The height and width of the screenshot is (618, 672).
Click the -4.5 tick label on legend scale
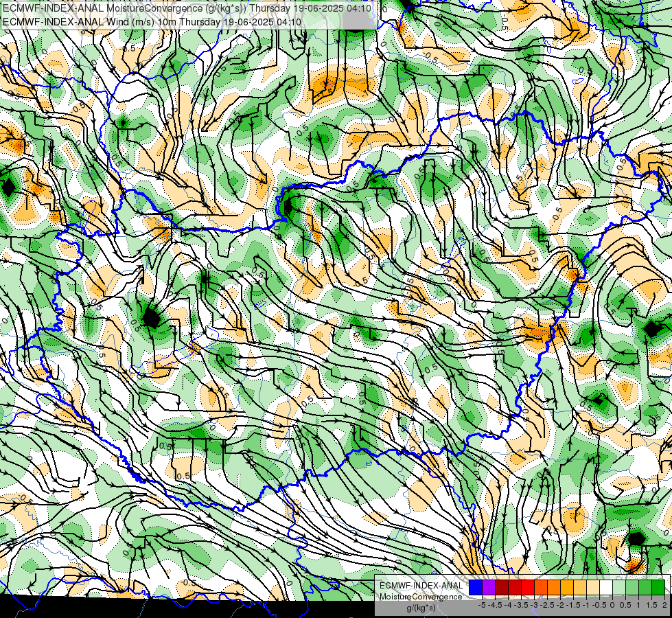(x=495, y=605)
